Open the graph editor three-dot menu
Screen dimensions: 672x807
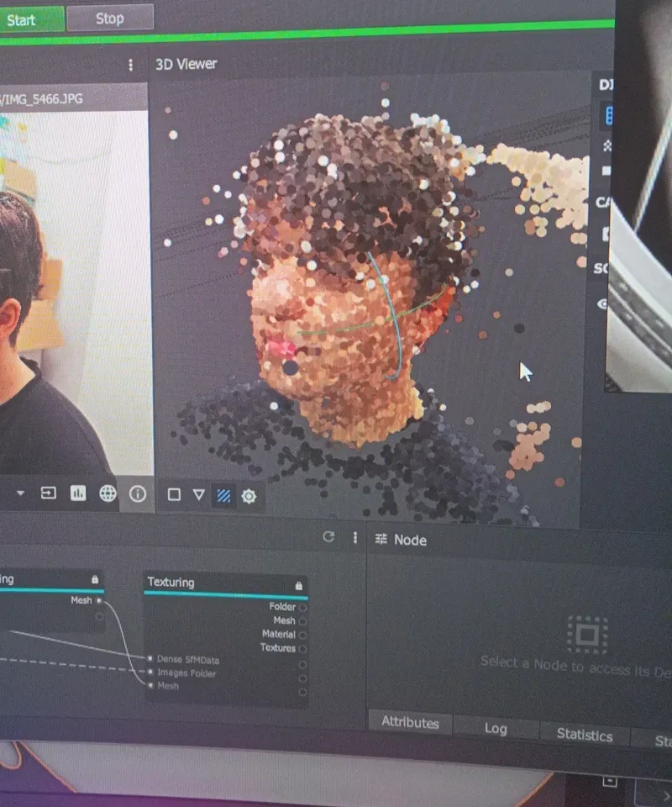tap(354, 538)
